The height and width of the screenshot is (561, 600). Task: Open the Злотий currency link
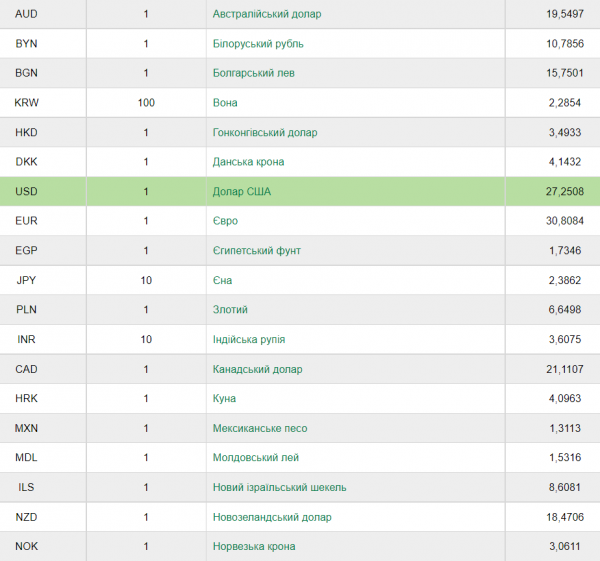[x=230, y=310]
